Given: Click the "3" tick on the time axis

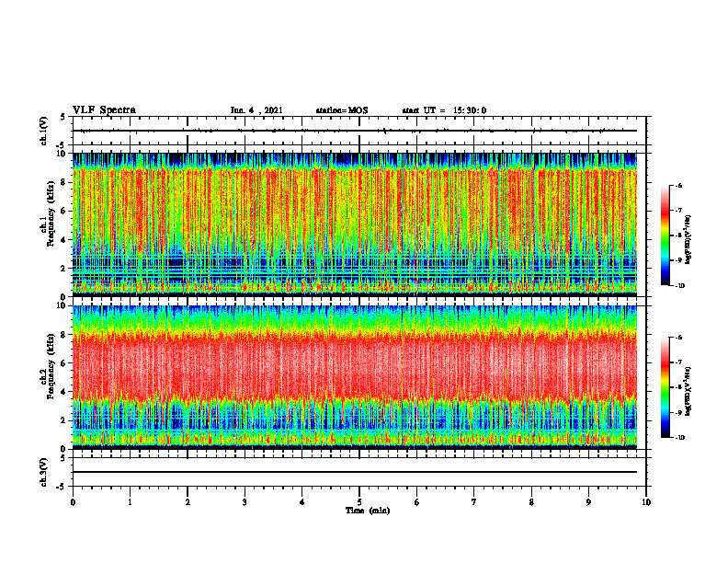Looking at the screenshot, I should (x=245, y=502).
